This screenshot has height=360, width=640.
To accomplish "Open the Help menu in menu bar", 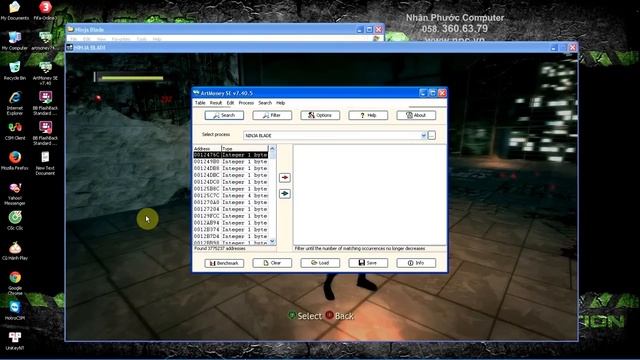I will [280, 103].
